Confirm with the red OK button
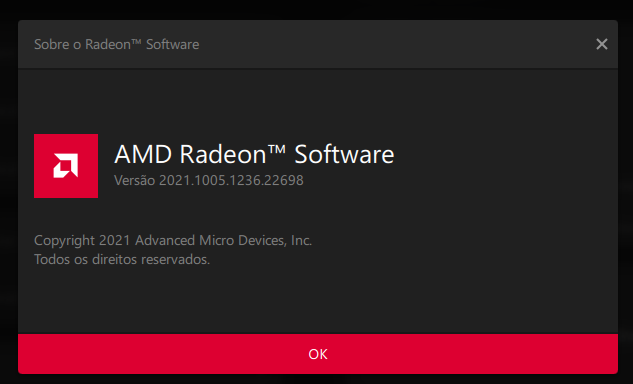This screenshot has height=384, width=633. click(318, 354)
